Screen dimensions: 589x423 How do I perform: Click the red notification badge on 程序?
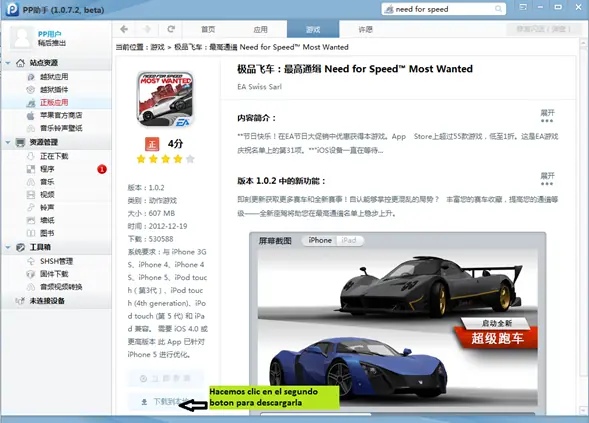(x=102, y=169)
